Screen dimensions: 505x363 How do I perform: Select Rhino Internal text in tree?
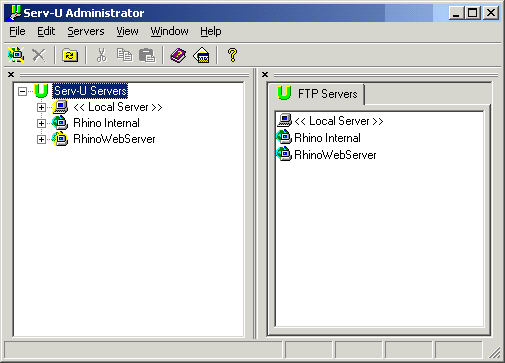pos(106,123)
